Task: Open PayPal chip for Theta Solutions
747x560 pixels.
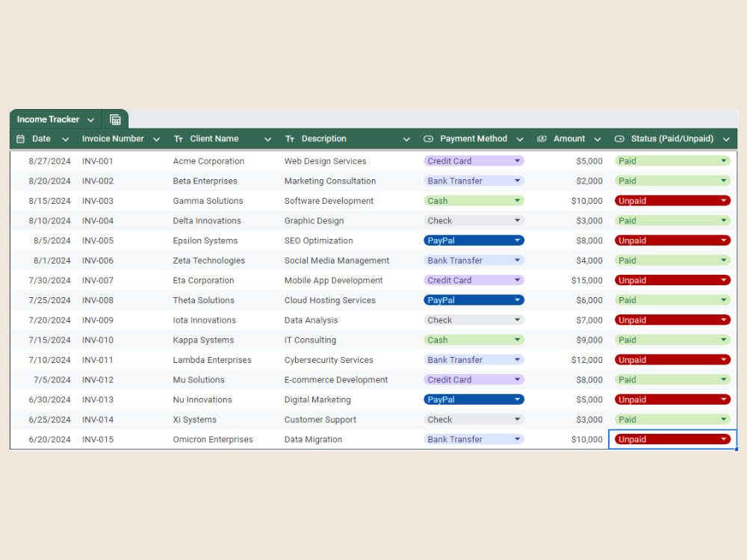Action: pyautogui.click(x=474, y=300)
